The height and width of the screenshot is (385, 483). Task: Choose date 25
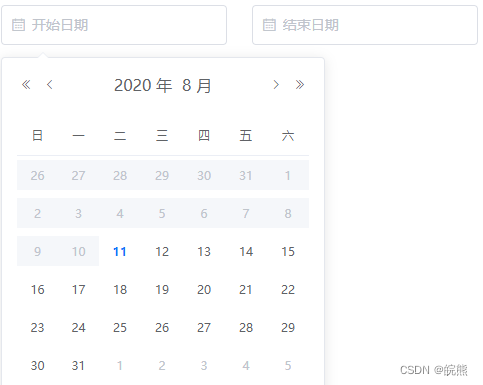click(120, 327)
